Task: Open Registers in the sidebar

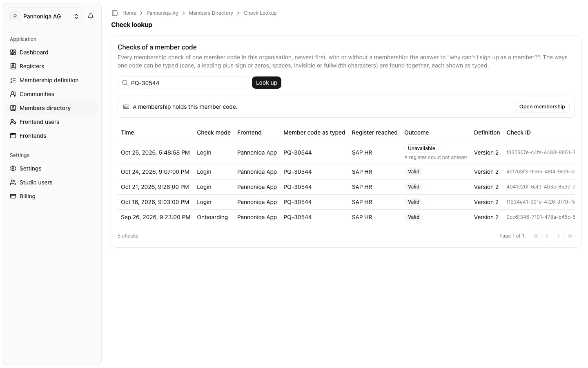Action: coord(52,66)
